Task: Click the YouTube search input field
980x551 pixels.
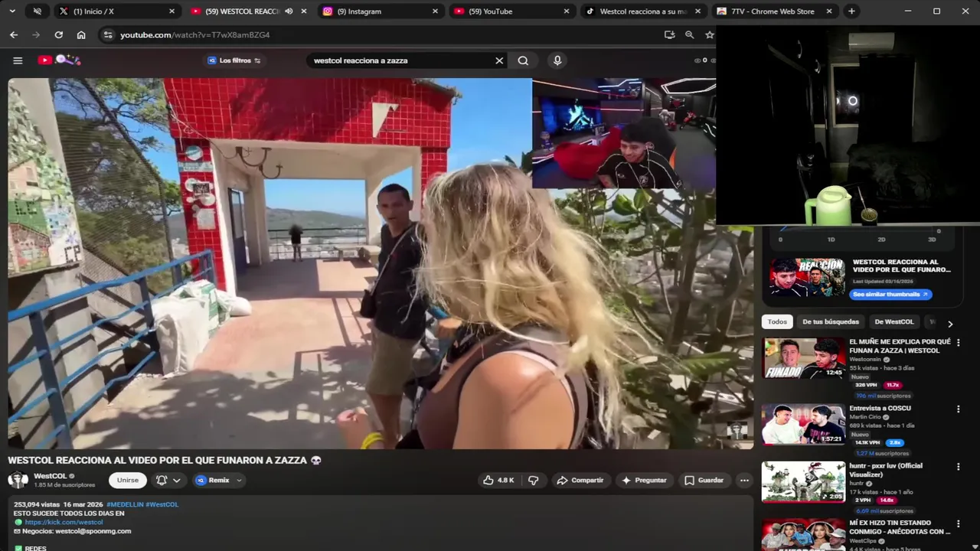Action: point(402,60)
